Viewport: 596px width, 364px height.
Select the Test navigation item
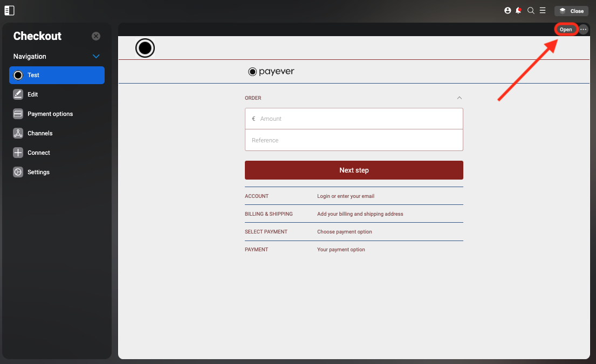pyautogui.click(x=57, y=75)
